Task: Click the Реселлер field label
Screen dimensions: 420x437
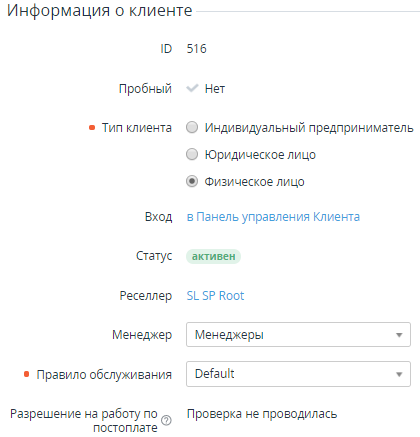Action: click(x=146, y=296)
